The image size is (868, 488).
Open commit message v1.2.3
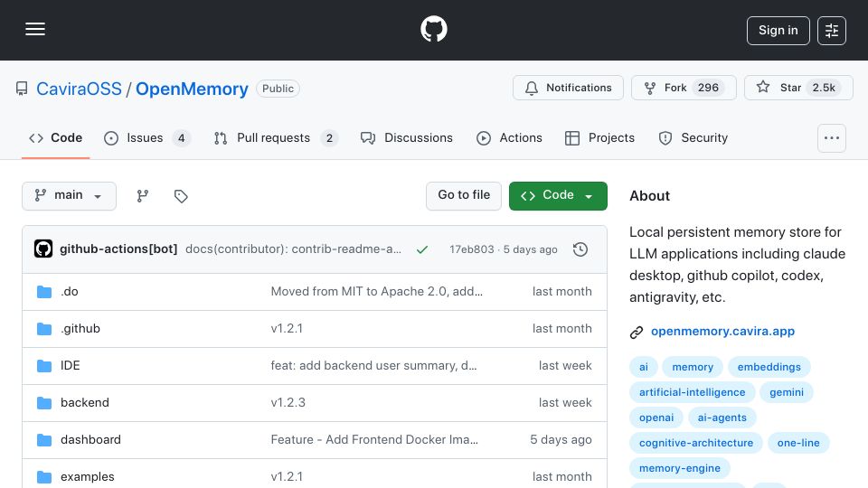(x=288, y=403)
